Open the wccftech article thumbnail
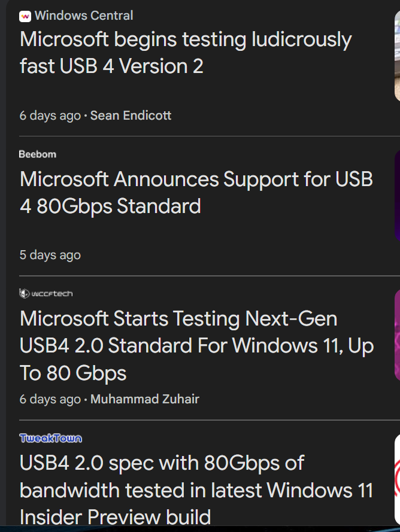Viewport: 400px width, 532px height. (396, 335)
